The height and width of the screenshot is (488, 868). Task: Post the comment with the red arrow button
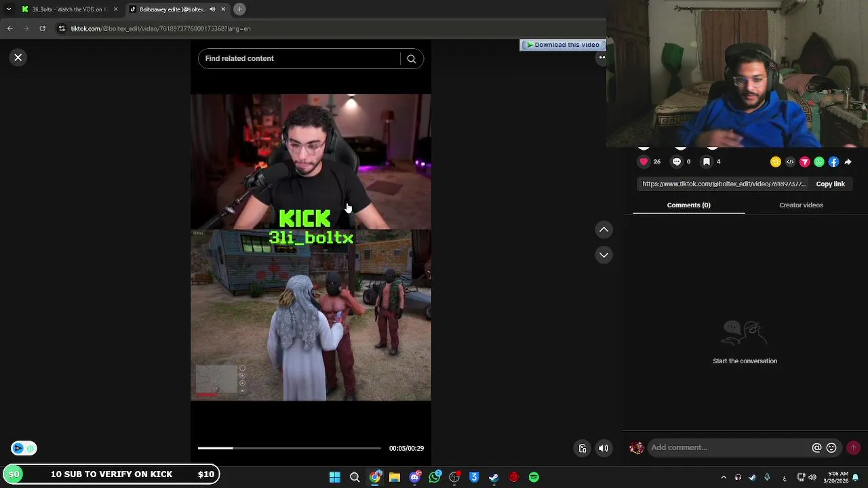tap(854, 448)
